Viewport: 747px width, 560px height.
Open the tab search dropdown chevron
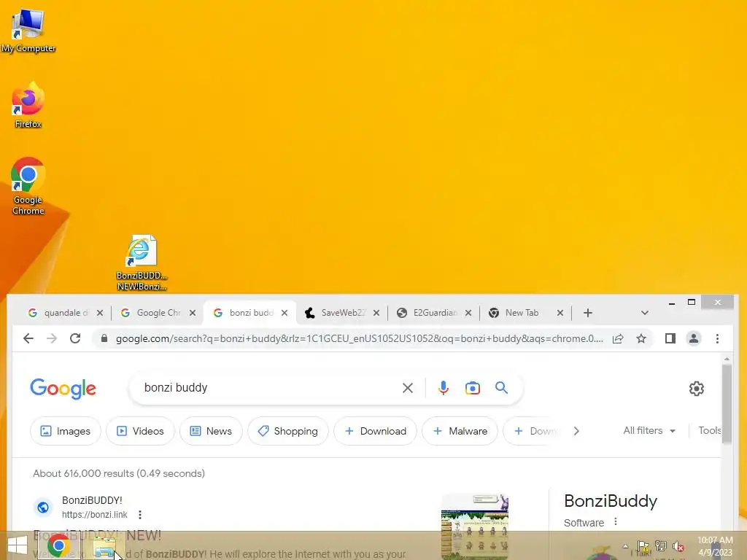[645, 313]
